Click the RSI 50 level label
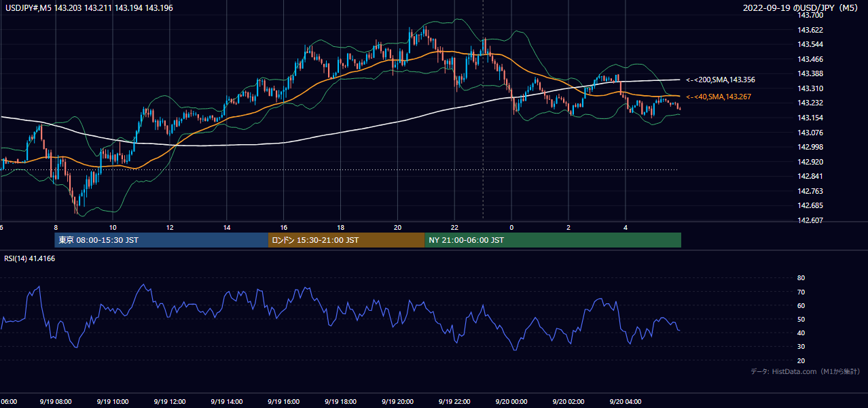The width and height of the screenshot is (868, 408). 801,319
